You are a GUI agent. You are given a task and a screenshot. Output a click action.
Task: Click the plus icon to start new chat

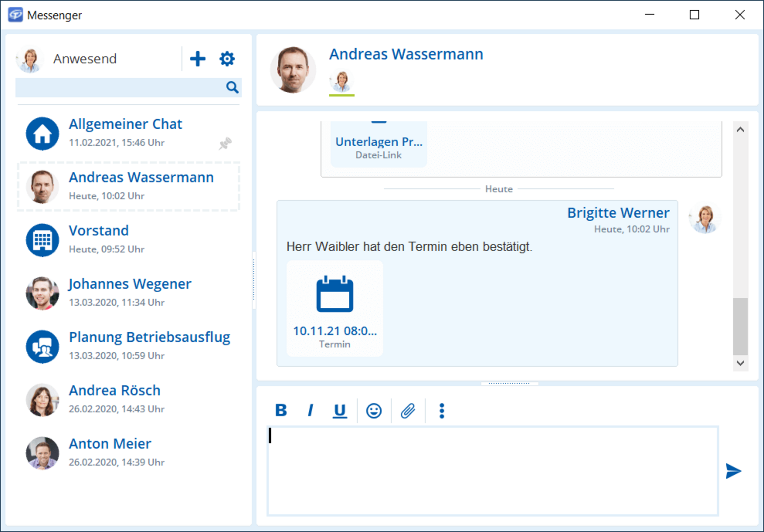pos(197,59)
